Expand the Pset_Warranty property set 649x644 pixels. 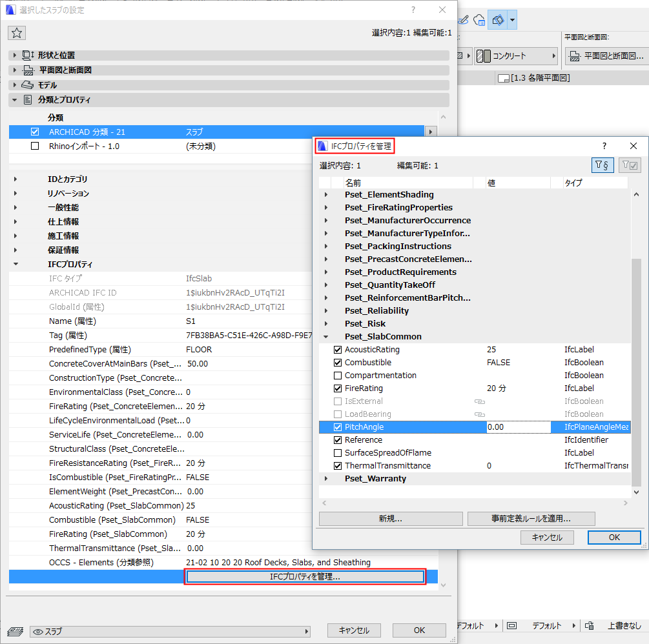326,479
